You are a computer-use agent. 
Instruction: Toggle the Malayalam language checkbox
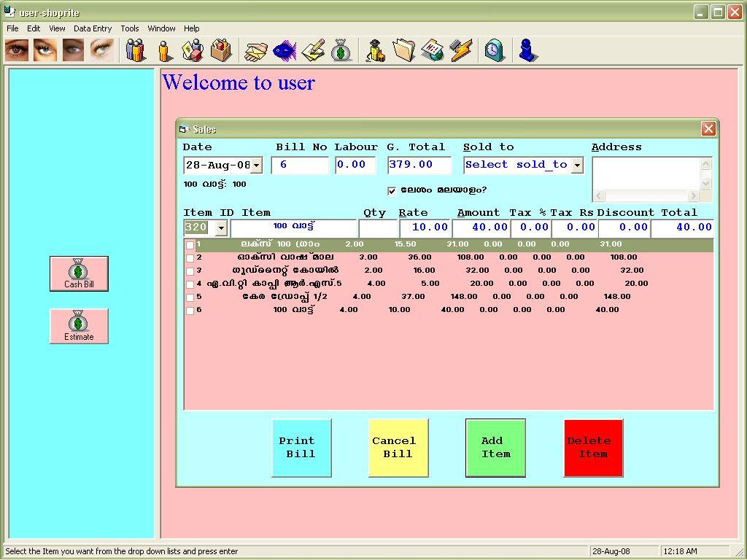click(392, 191)
